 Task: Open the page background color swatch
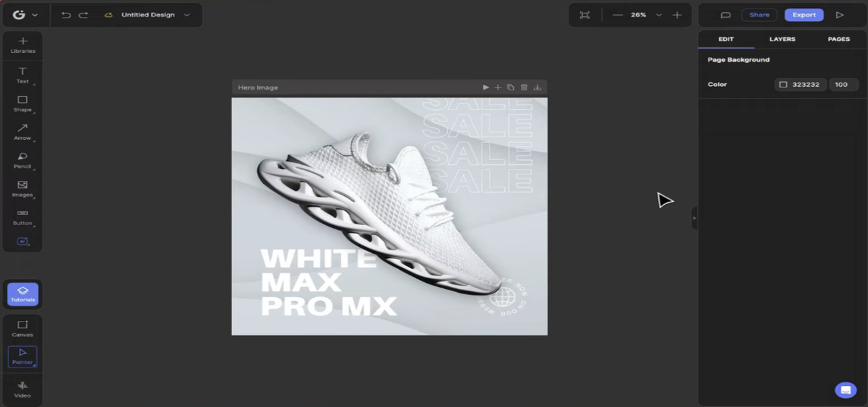click(783, 85)
